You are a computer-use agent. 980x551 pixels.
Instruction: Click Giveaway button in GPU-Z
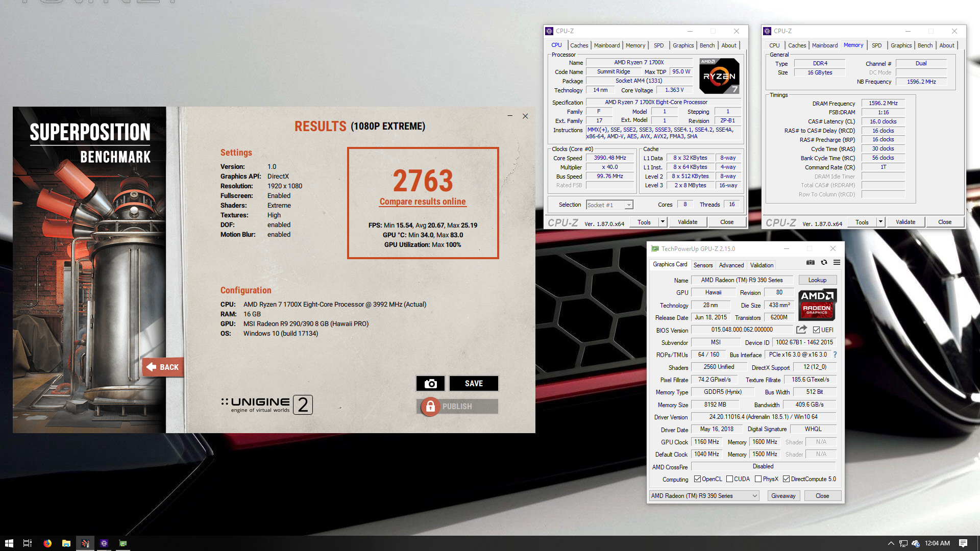pyautogui.click(x=783, y=496)
